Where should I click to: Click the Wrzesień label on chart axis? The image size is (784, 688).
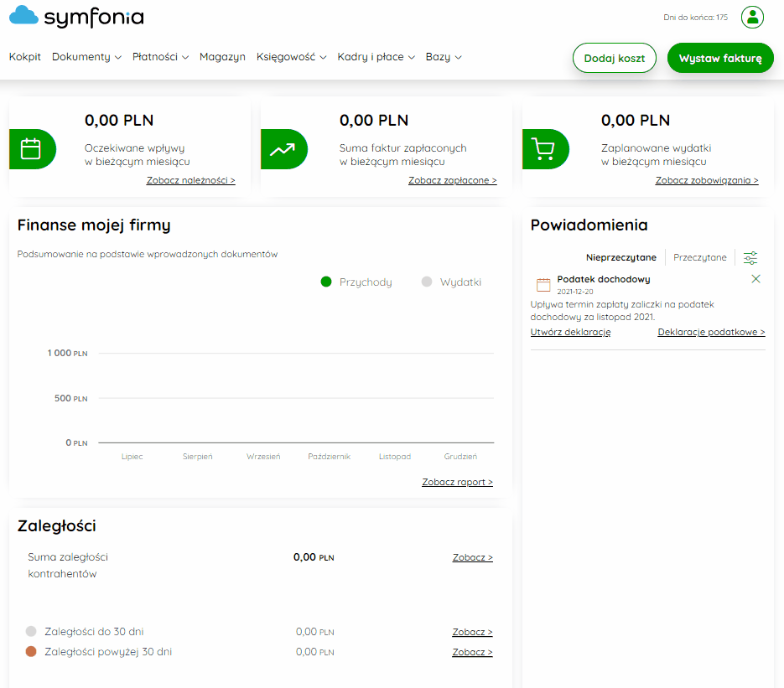pos(263,457)
